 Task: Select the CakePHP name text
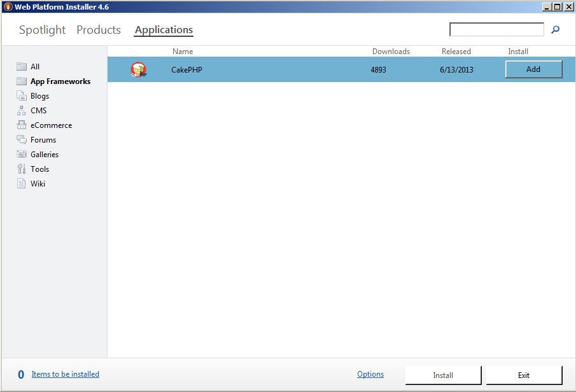tap(186, 70)
